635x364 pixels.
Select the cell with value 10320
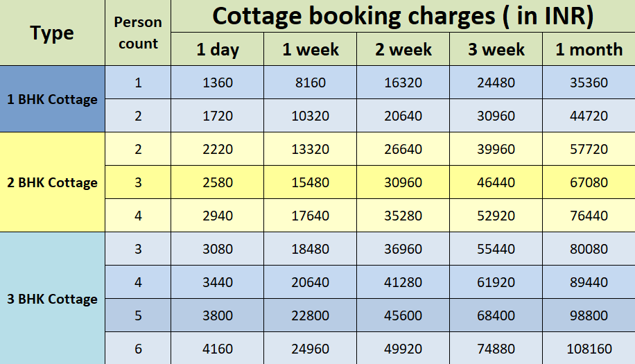311,116
